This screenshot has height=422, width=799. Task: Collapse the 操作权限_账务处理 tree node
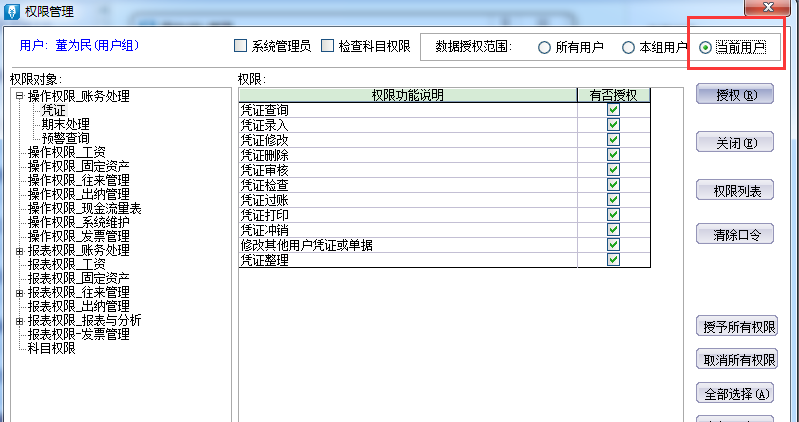(x=19, y=97)
